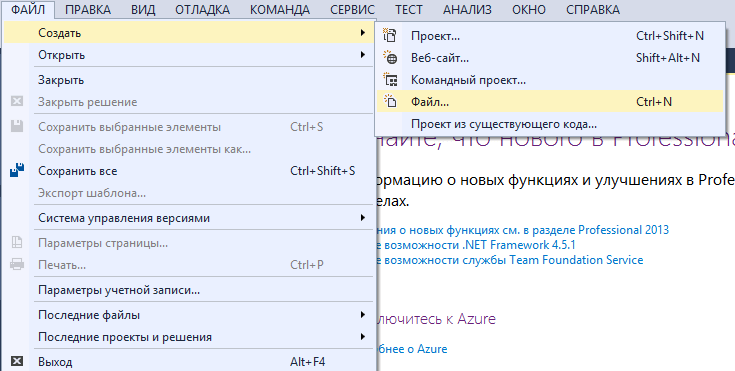735x371 pixels.
Task: Expand Последние проекты и решения arrow
Action: click(363, 337)
